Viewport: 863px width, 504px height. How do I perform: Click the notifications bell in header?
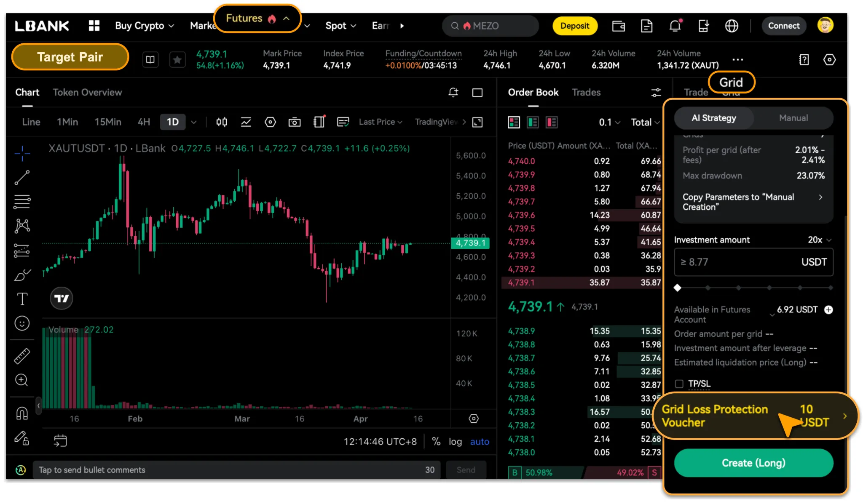675,26
